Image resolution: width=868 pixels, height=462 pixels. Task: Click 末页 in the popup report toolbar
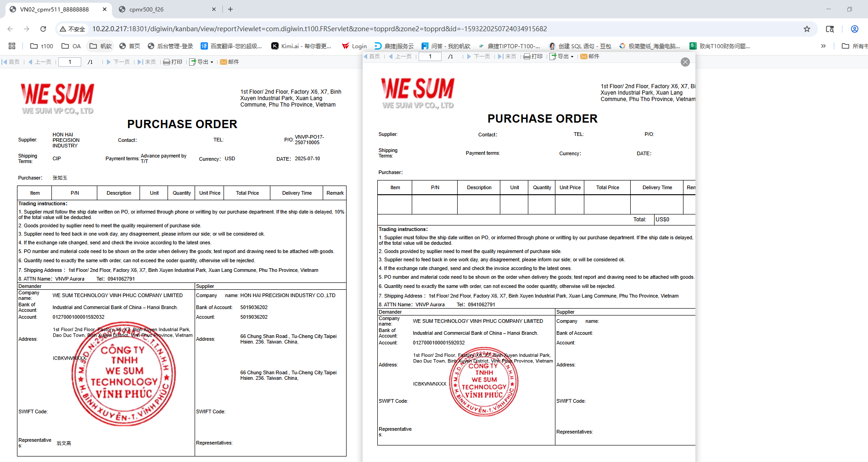(507, 56)
